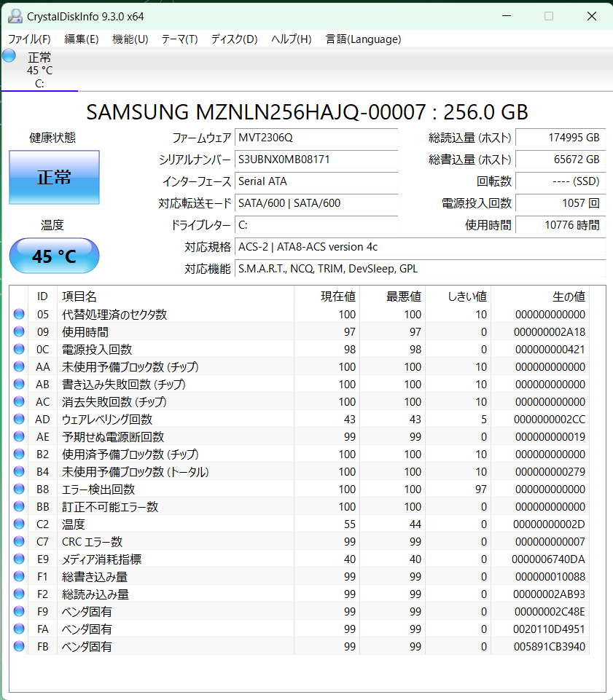Click the 最悪値 column header
613x700 pixels.
coord(392,296)
